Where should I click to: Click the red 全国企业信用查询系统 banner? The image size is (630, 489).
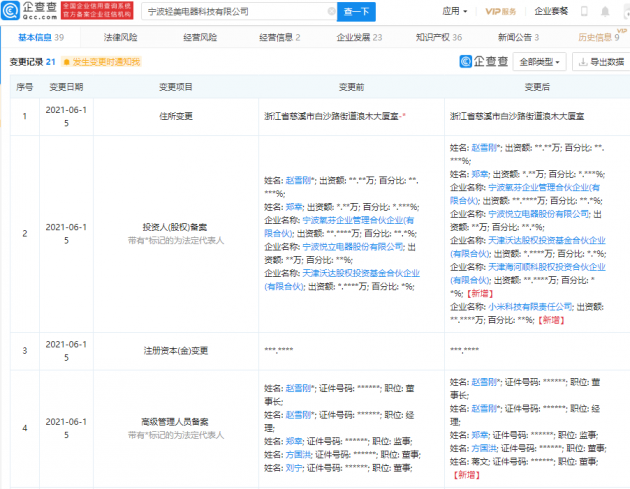(97, 10)
